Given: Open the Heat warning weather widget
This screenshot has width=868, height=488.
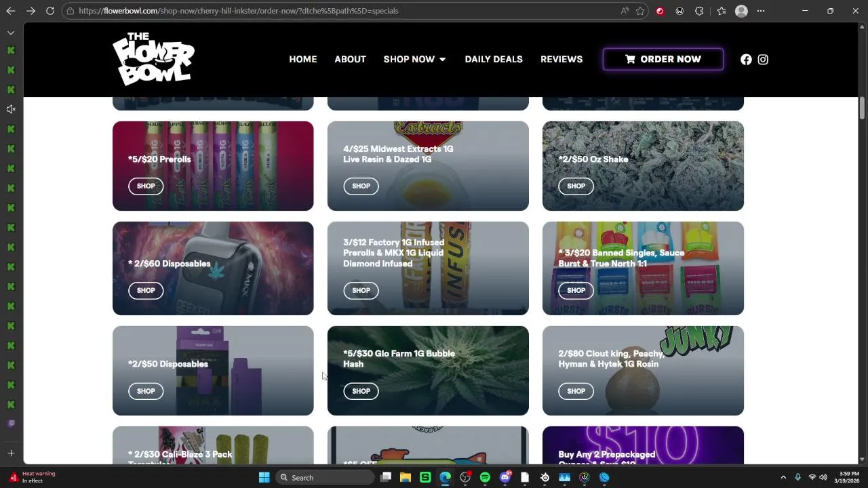Looking at the screenshot, I should [x=33, y=477].
